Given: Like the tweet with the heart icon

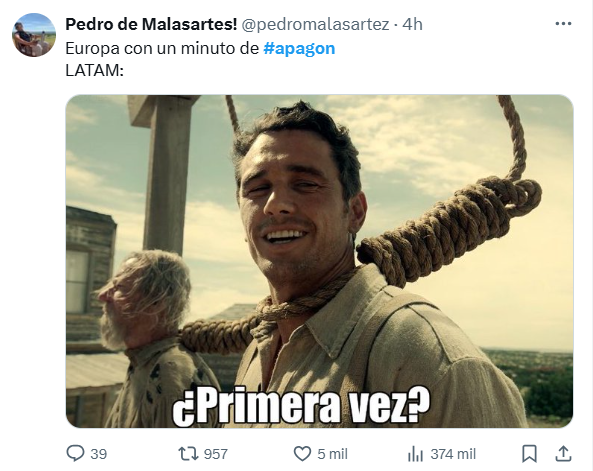Looking at the screenshot, I should [x=302, y=454].
